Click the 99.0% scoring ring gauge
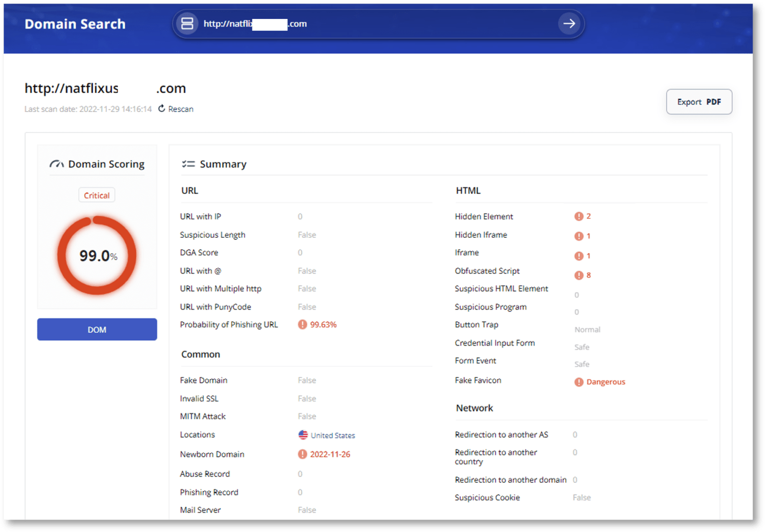Viewport: 765px width, 532px height. pos(97,255)
